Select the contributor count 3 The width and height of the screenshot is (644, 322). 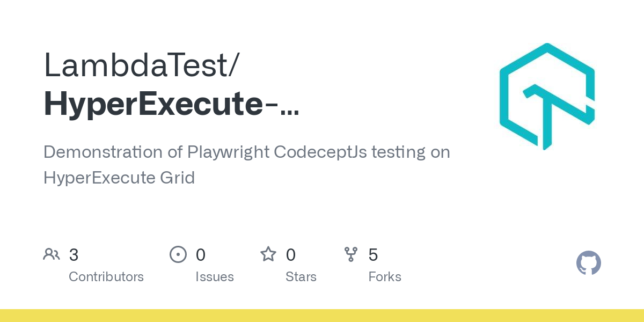[74, 255]
